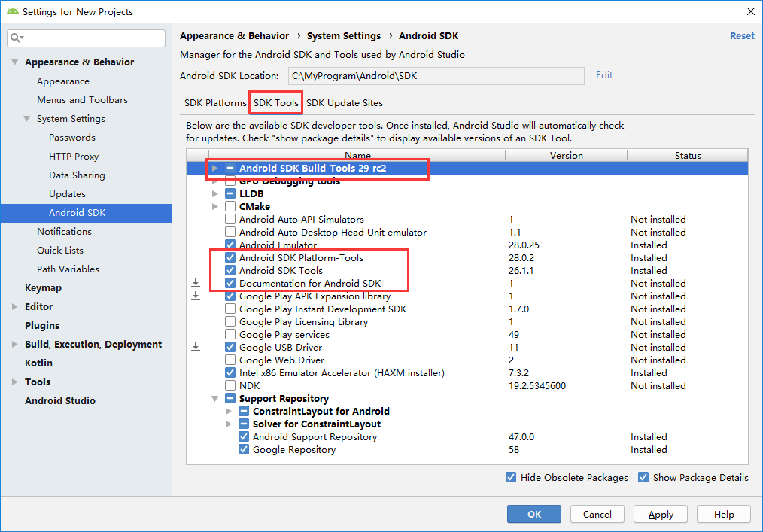
Task: Open the Keymap settings page
Action: click(44, 287)
